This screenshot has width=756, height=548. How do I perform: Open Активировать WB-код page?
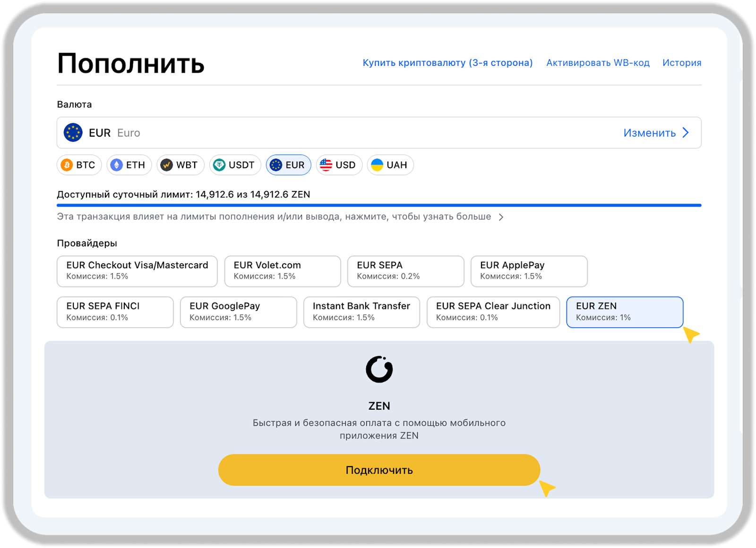click(598, 63)
